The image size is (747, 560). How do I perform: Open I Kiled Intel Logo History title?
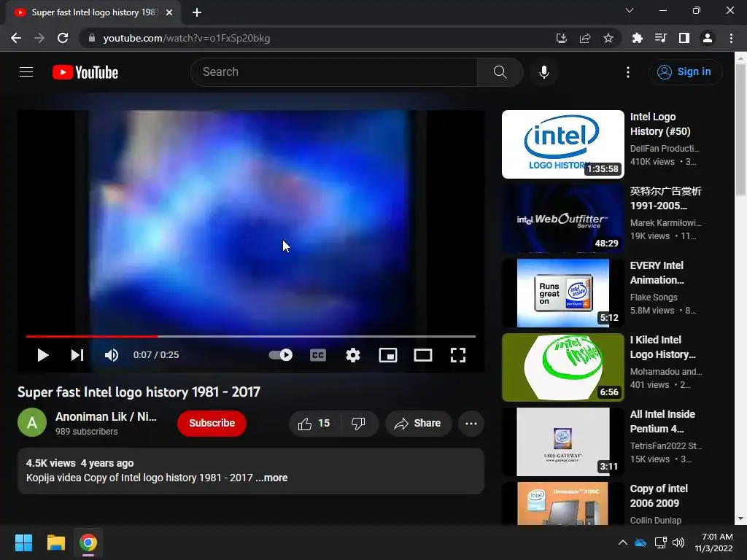(662, 347)
